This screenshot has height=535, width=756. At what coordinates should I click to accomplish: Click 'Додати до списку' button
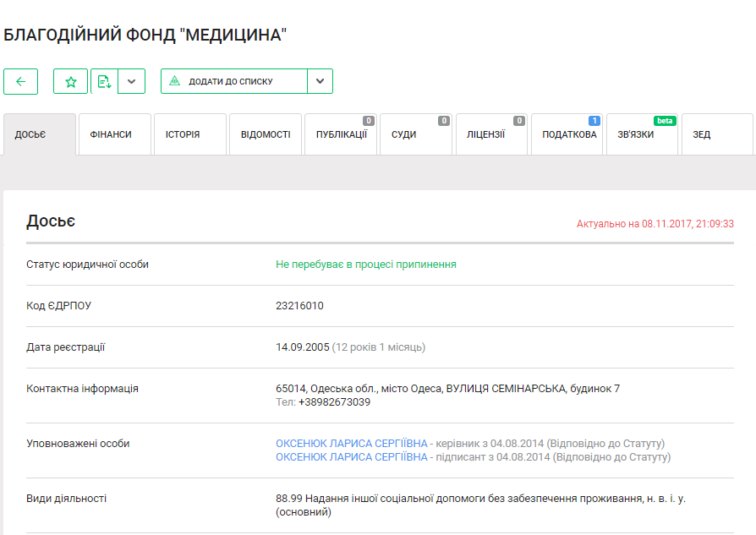click(234, 81)
